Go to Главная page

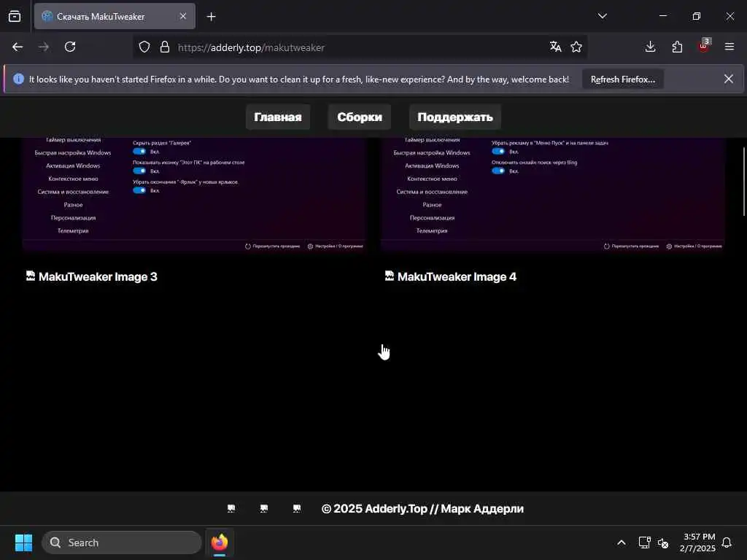tap(278, 117)
